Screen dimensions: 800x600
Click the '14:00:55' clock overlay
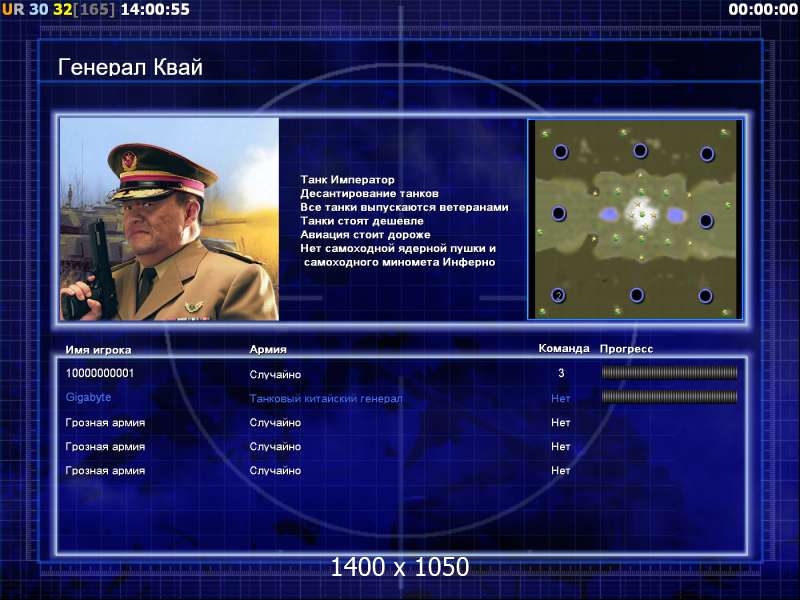155,9
